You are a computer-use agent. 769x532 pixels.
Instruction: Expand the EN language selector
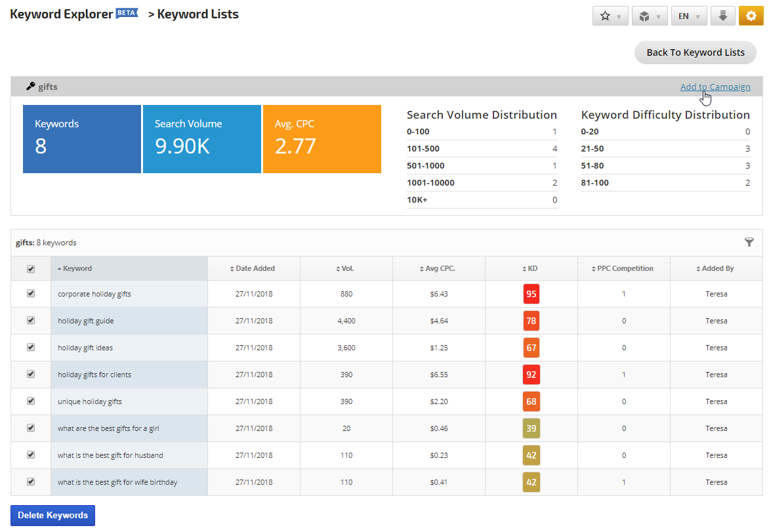coord(689,16)
